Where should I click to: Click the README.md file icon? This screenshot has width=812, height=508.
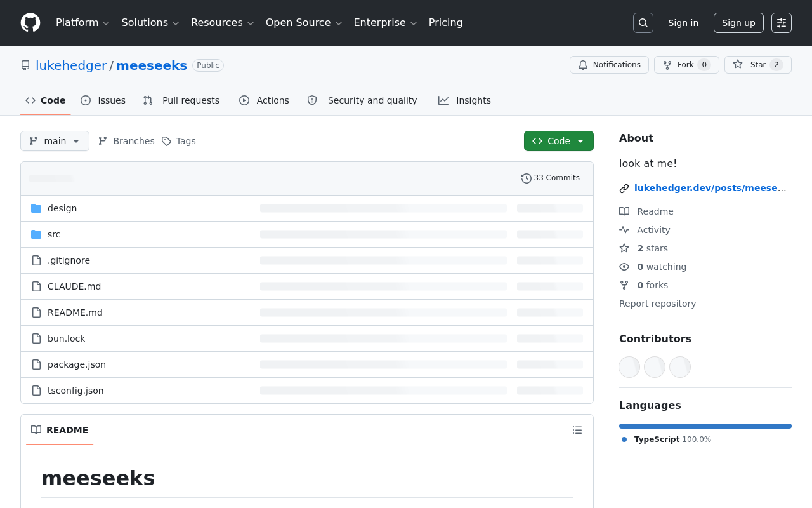pos(36,312)
